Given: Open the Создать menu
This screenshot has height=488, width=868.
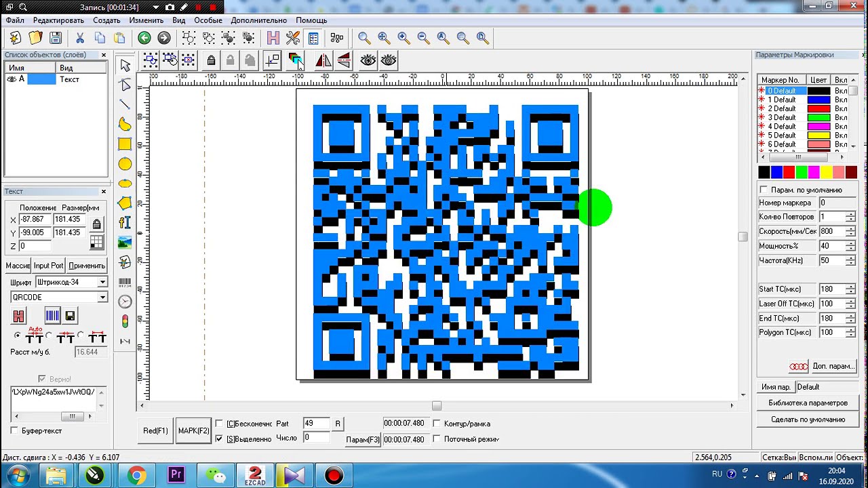Looking at the screenshot, I should (106, 20).
